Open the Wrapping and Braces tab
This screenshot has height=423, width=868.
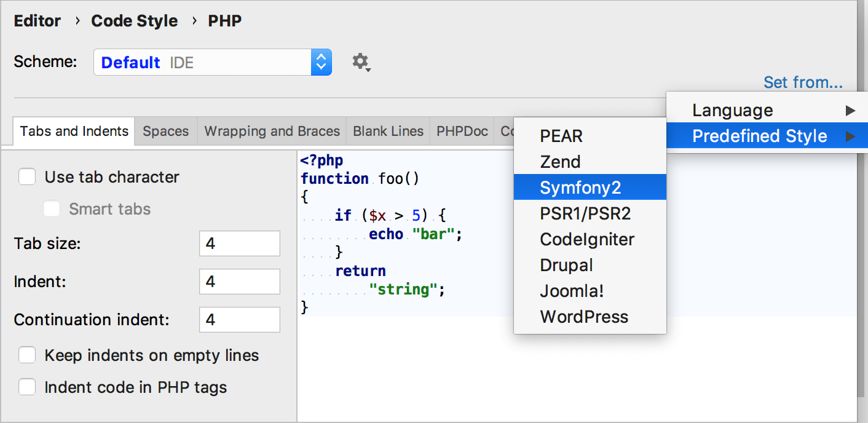coord(271,130)
